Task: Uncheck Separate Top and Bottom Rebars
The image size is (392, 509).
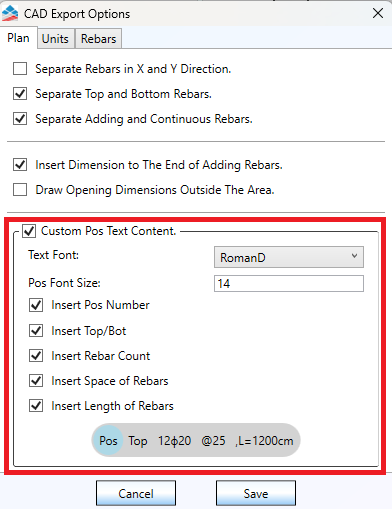Action: 20,94
